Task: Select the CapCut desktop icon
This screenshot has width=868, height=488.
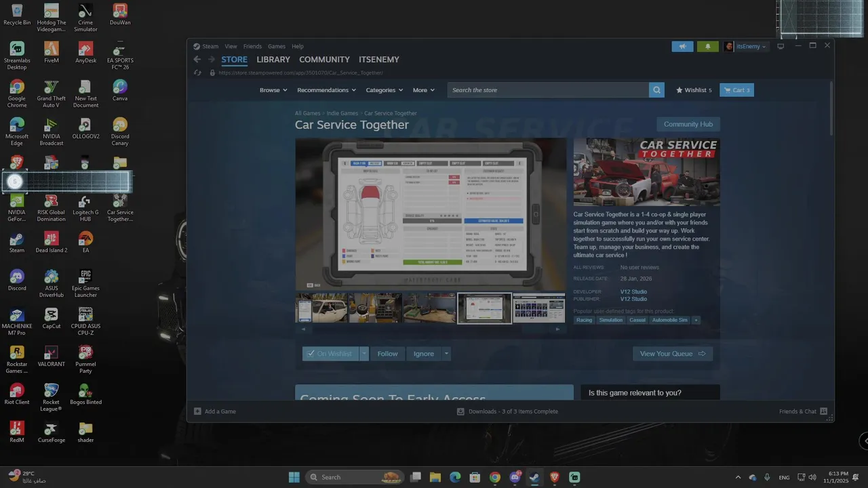Action: click(x=52, y=318)
